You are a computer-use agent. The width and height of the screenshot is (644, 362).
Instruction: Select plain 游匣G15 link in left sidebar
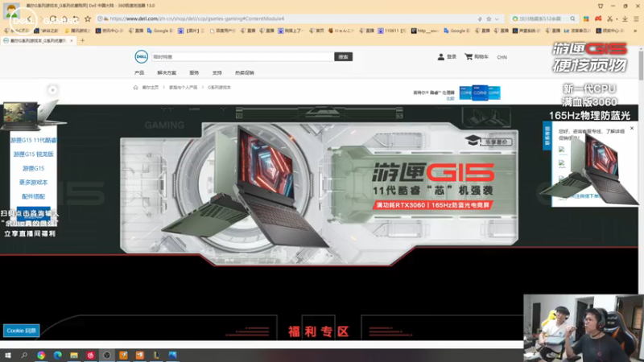click(33, 168)
